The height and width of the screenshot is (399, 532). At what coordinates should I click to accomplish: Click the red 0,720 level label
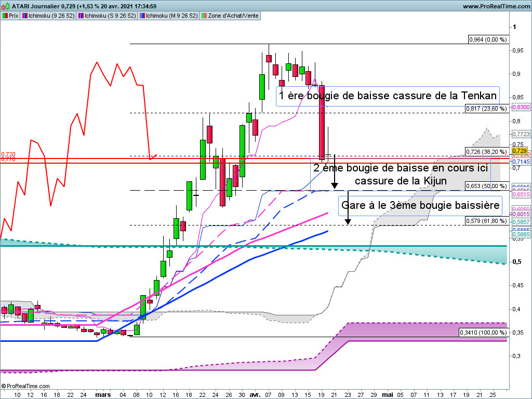coord(8,155)
